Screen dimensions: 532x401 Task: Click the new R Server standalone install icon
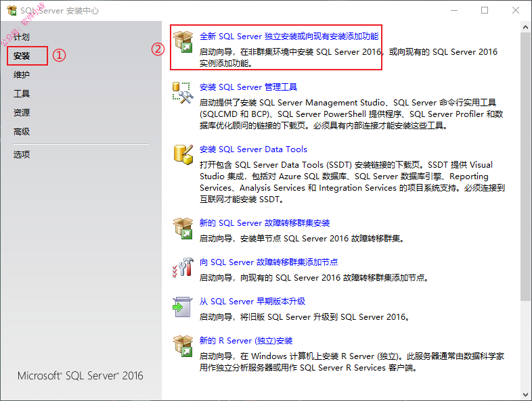tap(183, 346)
